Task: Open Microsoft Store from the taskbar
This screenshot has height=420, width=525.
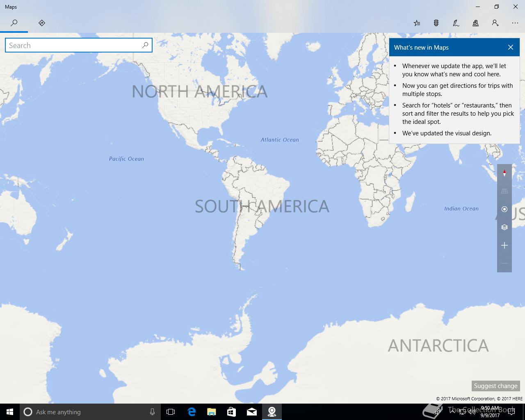Action: tap(231, 412)
